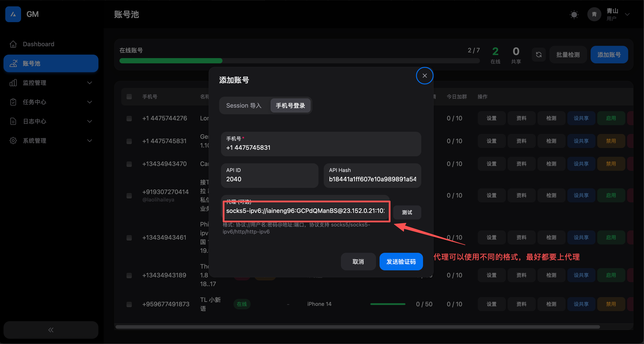The height and width of the screenshot is (344, 644).
Task: Expand the 监控管理 menu chevron
Action: (x=89, y=83)
